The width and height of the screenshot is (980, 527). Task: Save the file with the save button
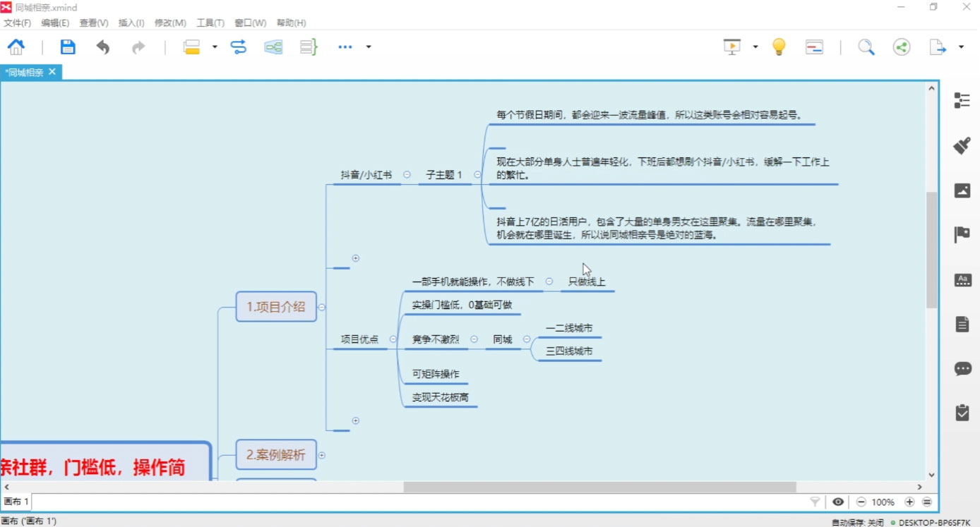(67, 46)
